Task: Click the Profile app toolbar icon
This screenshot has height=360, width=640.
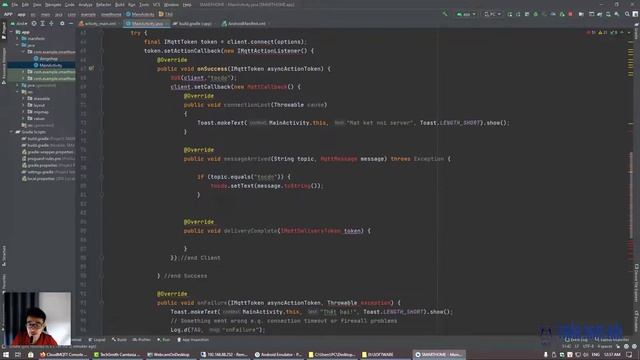Action: (x=553, y=14)
